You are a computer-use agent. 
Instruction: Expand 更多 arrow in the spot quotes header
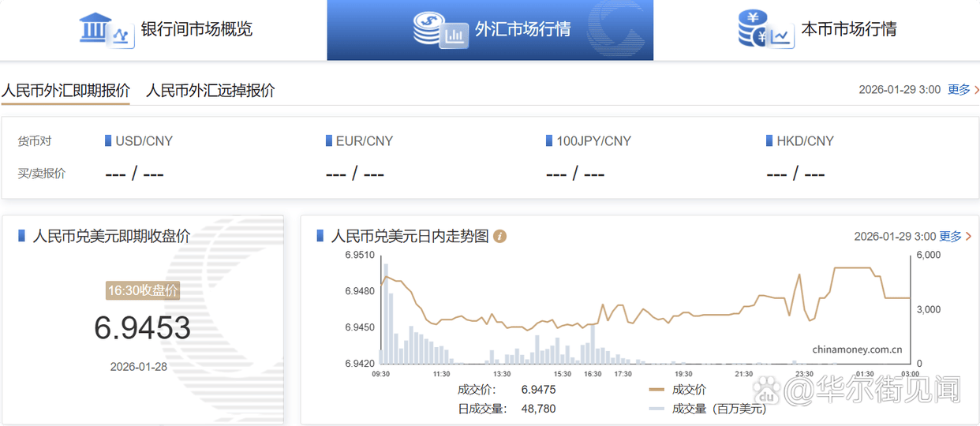968,90
